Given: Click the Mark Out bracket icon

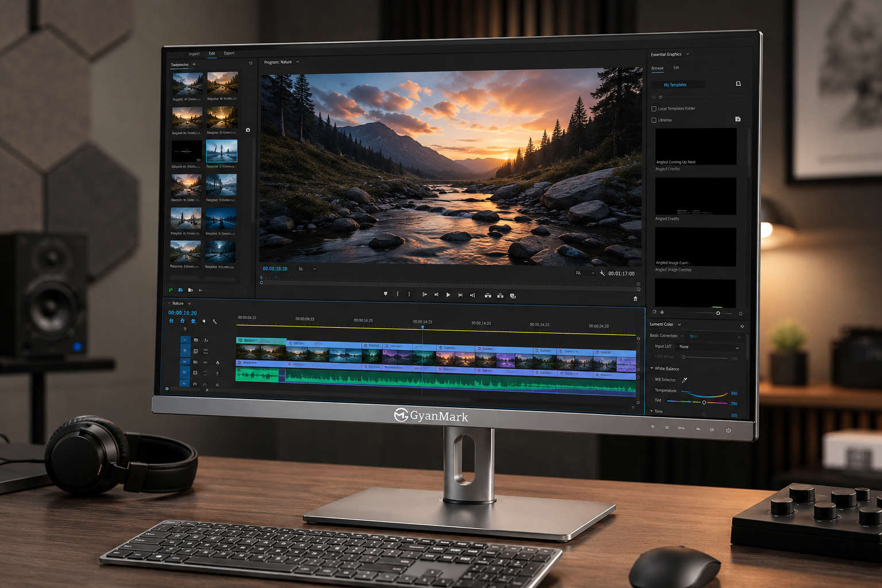Looking at the screenshot, I should point(409,294).
